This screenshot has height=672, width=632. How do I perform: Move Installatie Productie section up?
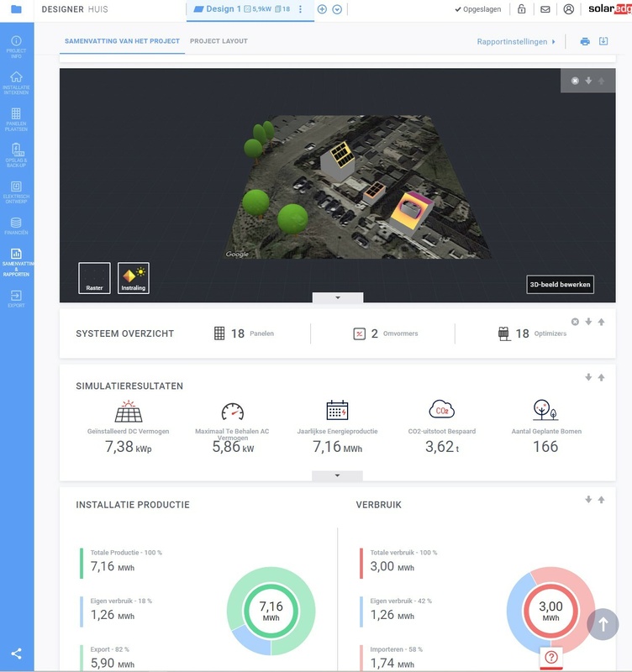[x=601, y=499]
